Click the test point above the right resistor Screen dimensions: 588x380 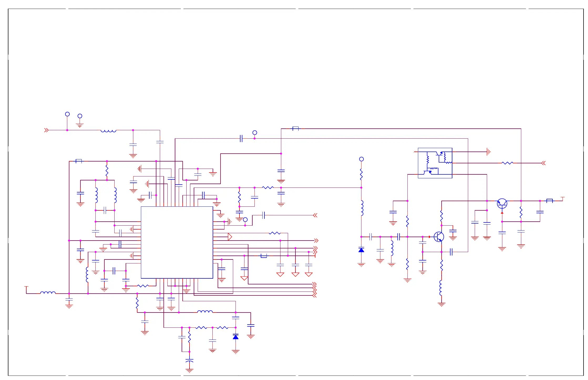point(361,159)
